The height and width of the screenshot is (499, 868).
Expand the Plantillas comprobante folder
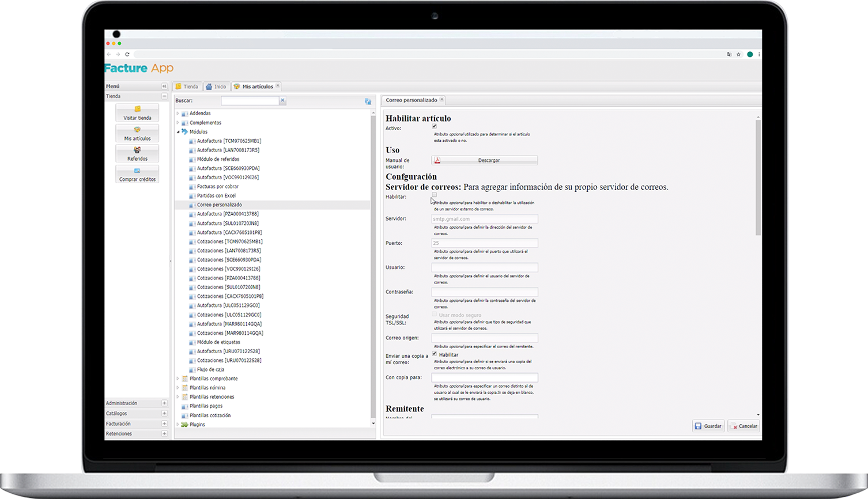click(178, 379)
